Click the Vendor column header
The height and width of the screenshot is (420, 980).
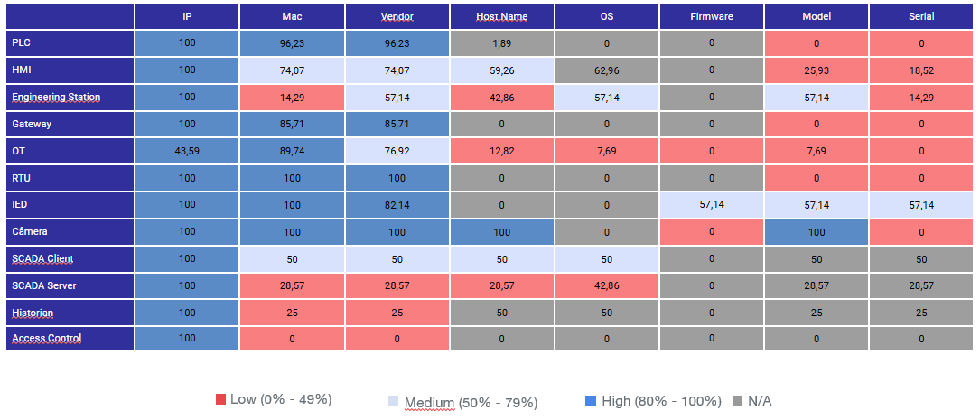(397, 16)
